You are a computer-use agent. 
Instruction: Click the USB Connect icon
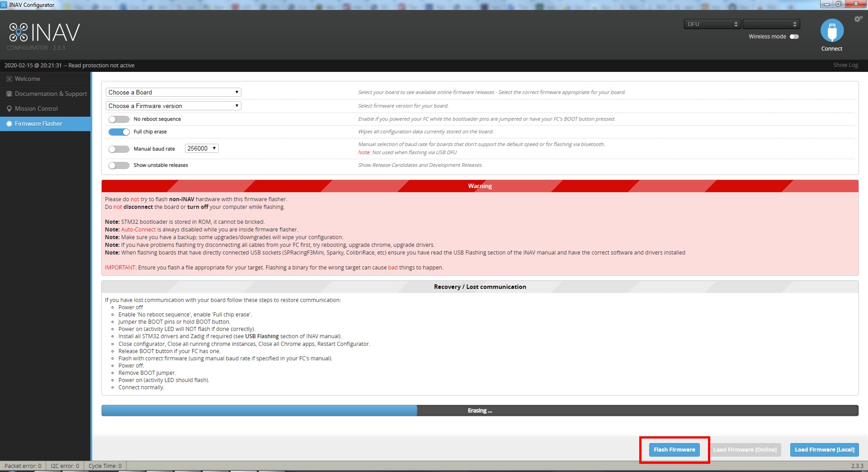tap(832, 31)
